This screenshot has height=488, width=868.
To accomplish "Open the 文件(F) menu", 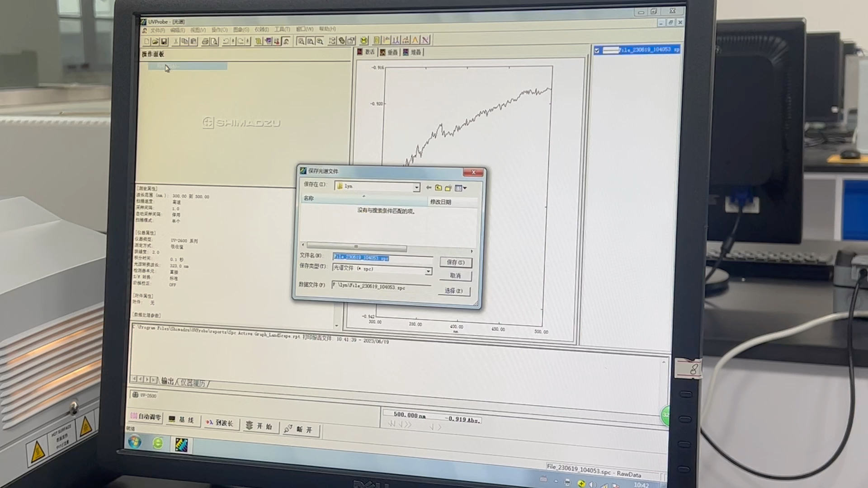I will click(157, 30).
